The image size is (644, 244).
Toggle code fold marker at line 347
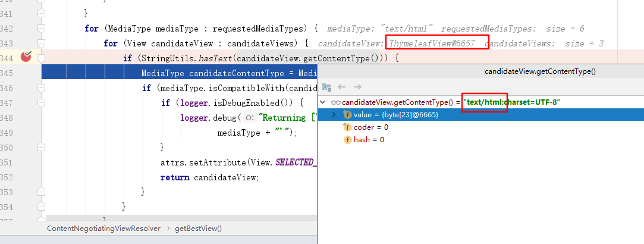click(x=41, y=102)
